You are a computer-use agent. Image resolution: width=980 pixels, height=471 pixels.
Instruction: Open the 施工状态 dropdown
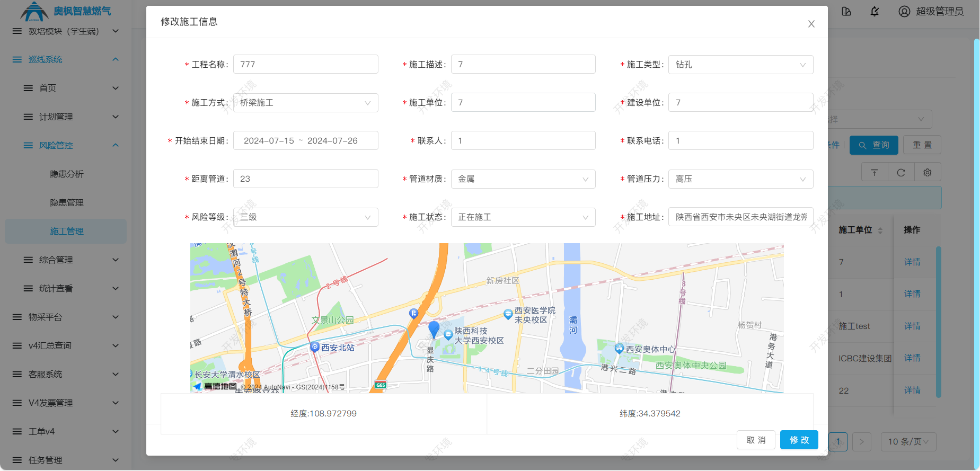(x=523, y=217)
